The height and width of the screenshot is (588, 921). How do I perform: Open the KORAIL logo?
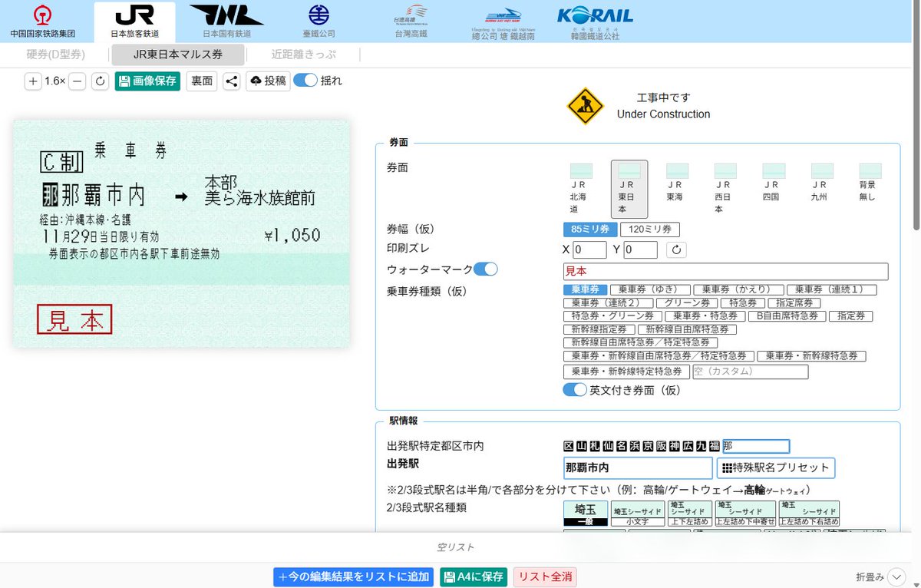pyautogui.click(x=595, y=21)
